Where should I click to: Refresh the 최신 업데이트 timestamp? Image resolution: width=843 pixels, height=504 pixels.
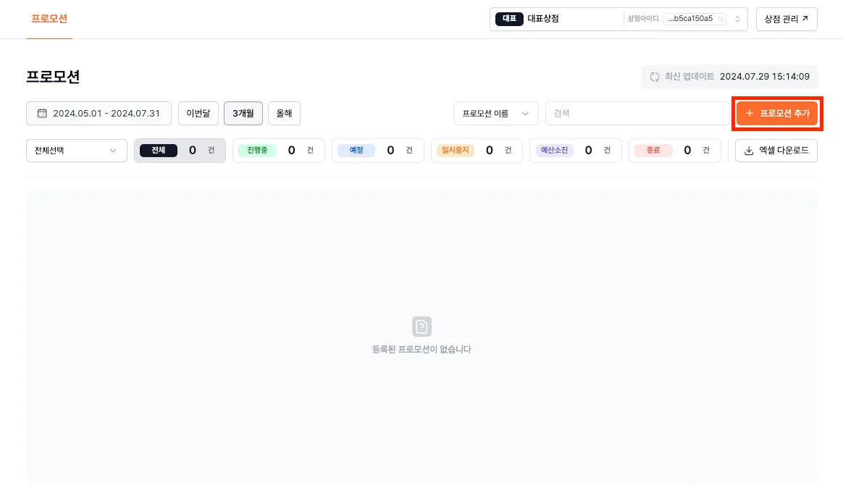pos(655,77)
